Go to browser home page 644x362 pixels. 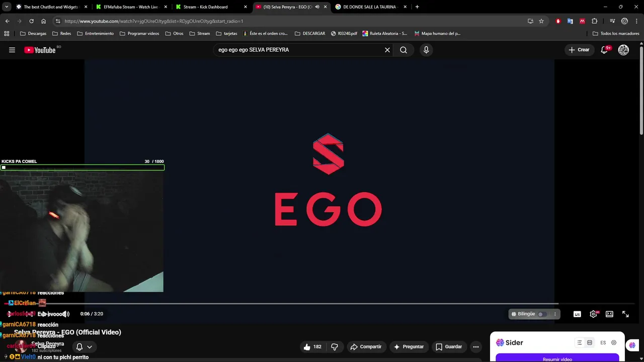[43, 21]
